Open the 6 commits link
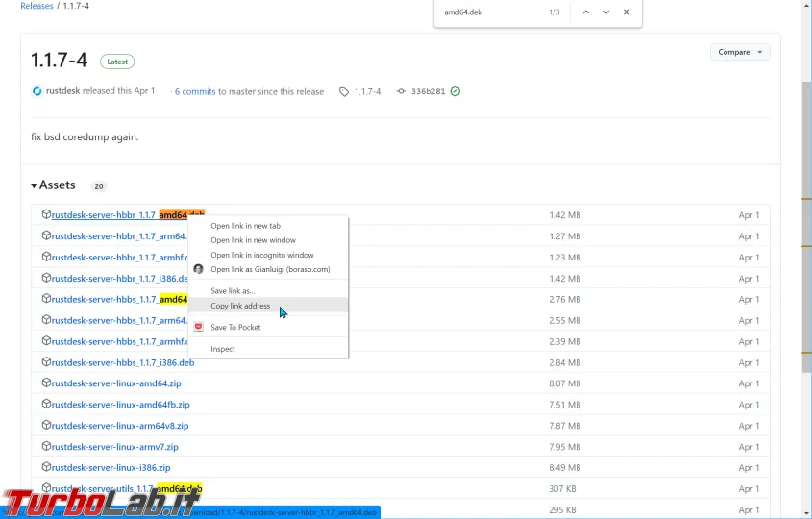812x519 pixels. click(x=195, y=92)
